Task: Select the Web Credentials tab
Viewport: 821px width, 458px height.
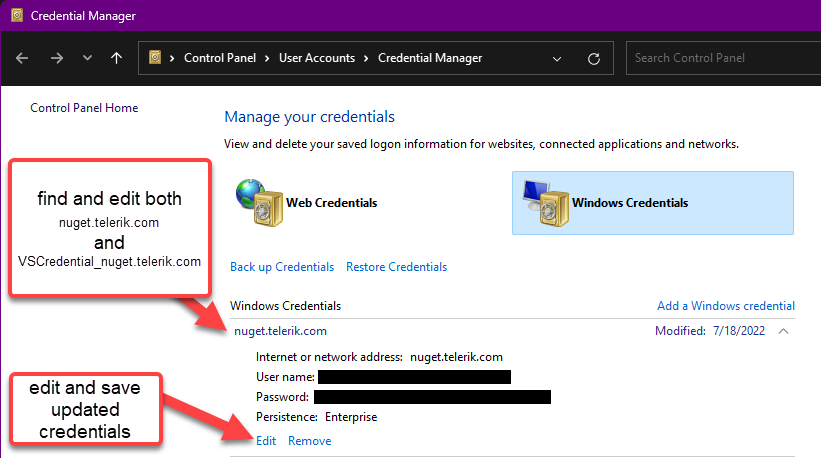Action: coord(332,203)
